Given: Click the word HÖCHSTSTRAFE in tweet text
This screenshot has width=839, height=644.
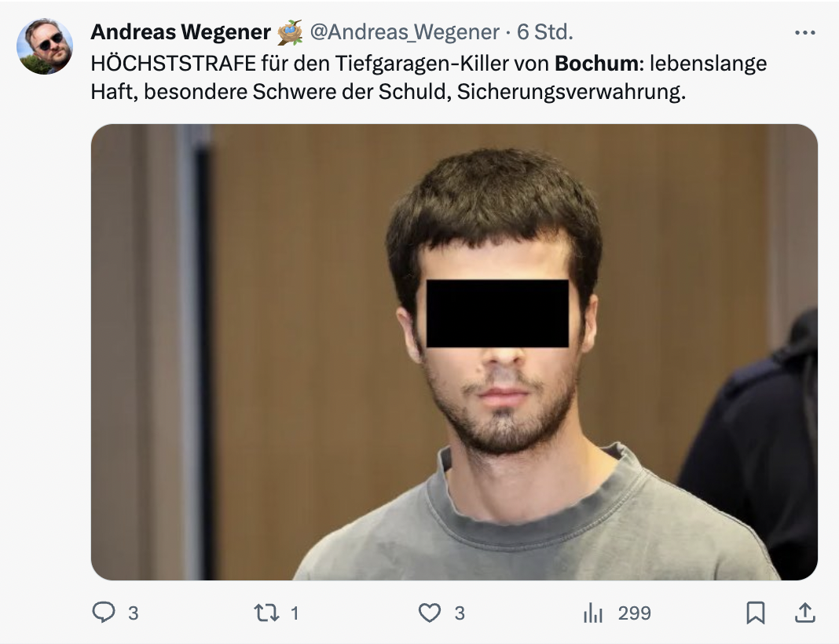Looking at the screenshot, I should pos(174,63).
